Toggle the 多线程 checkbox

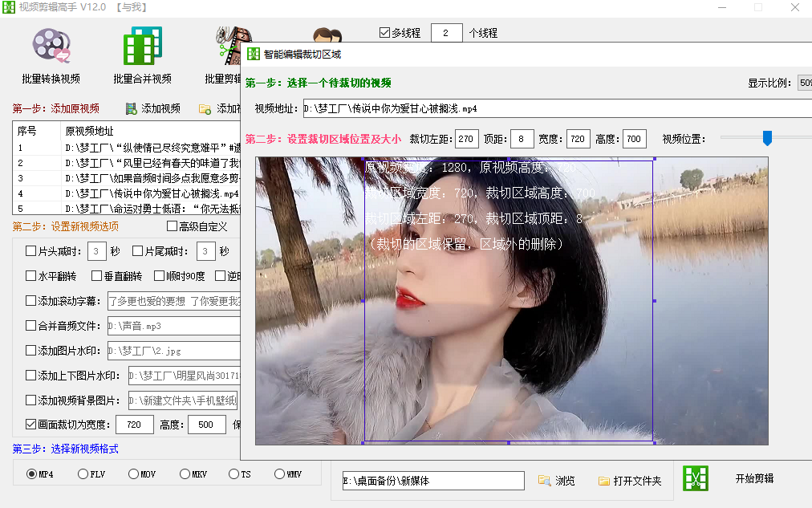pyautogui.click(x=384, y=33)
